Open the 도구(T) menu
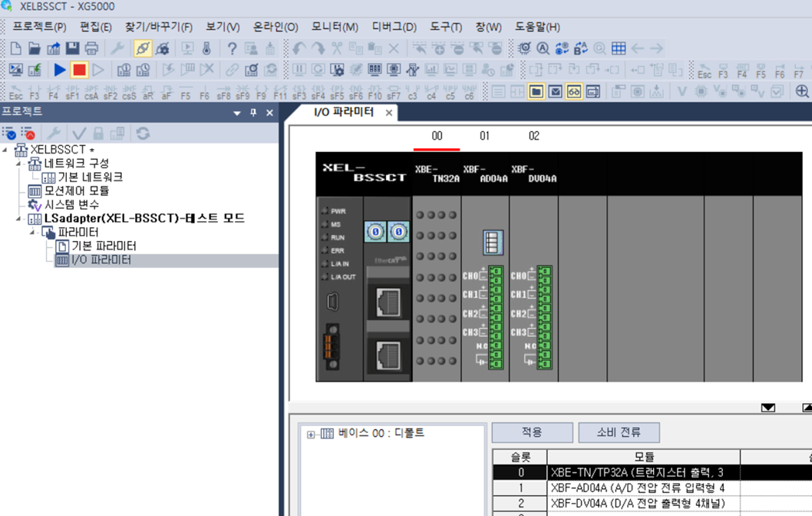 [446, 26]
